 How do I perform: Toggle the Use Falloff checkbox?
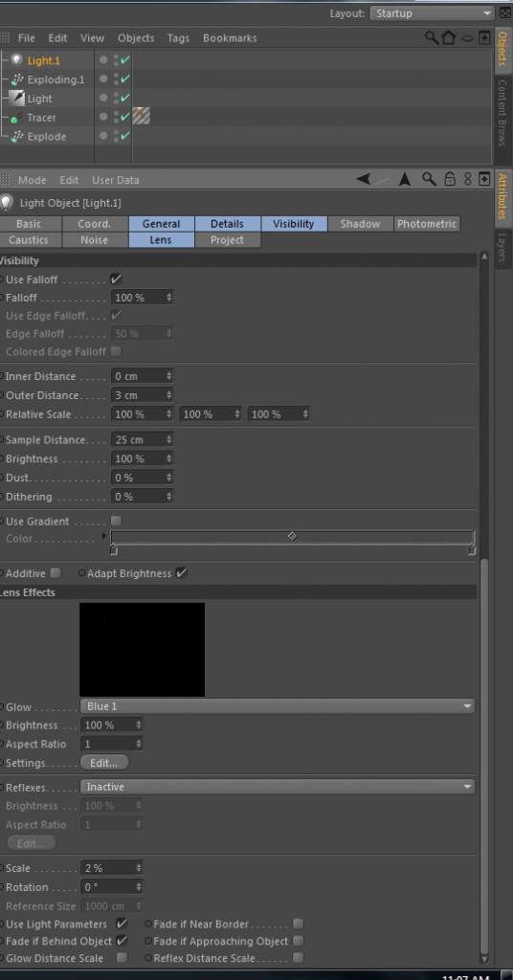[x=116, y=278]
